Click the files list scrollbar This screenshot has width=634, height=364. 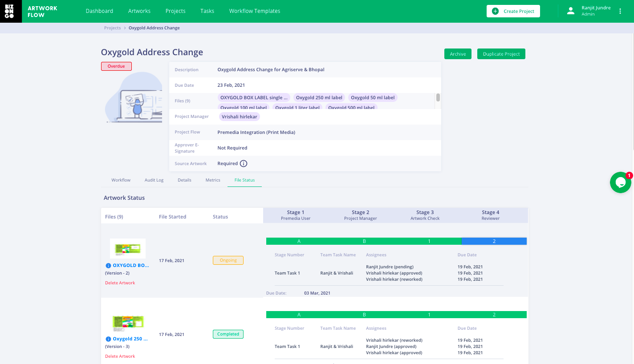(438, 98)
